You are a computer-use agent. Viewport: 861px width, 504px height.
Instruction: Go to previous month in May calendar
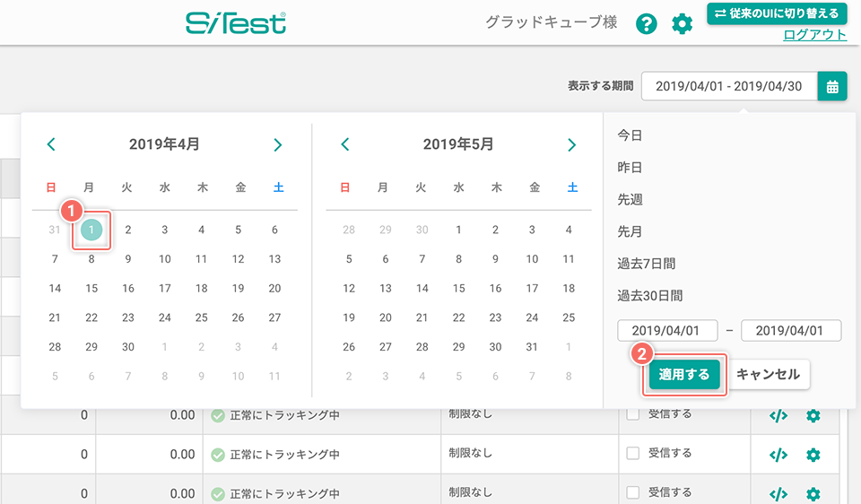(x=344, y=144)
